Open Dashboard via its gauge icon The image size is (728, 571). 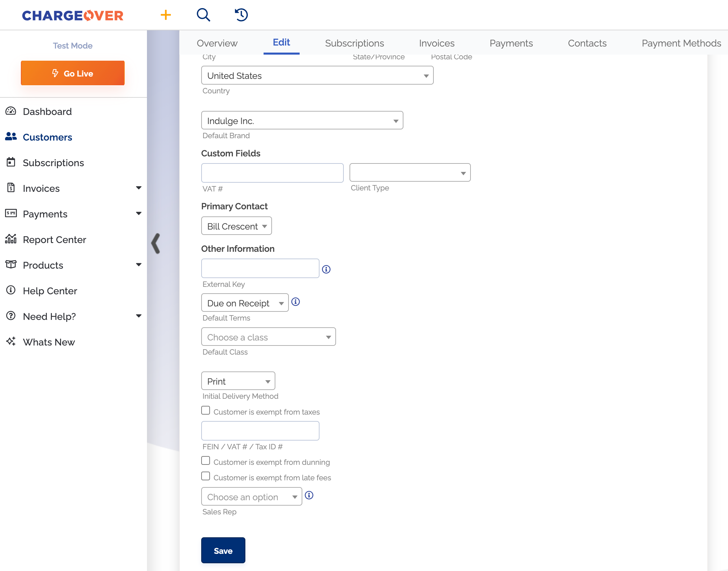[x=11, y=111]
